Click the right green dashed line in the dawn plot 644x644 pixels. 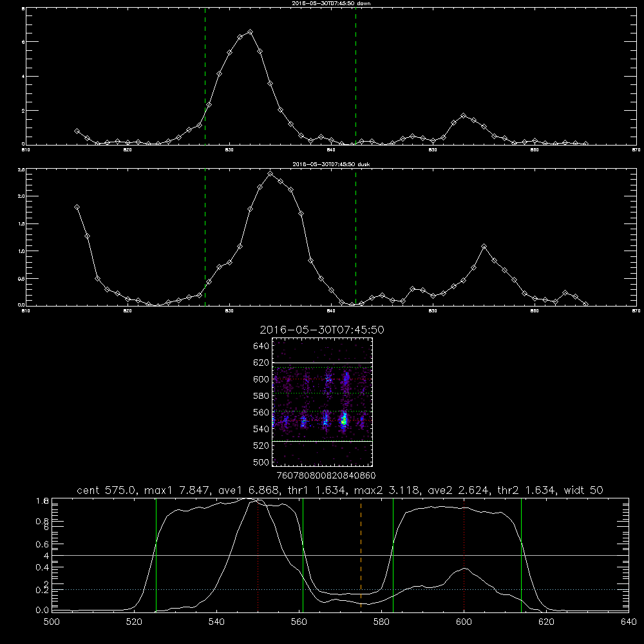point(355,77)
